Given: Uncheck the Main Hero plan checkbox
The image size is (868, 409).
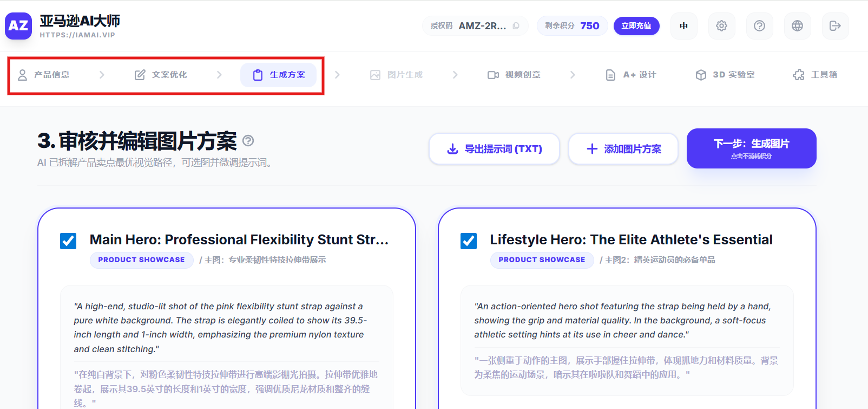Looking at the screenshot, I should click(x=68, y=241).
